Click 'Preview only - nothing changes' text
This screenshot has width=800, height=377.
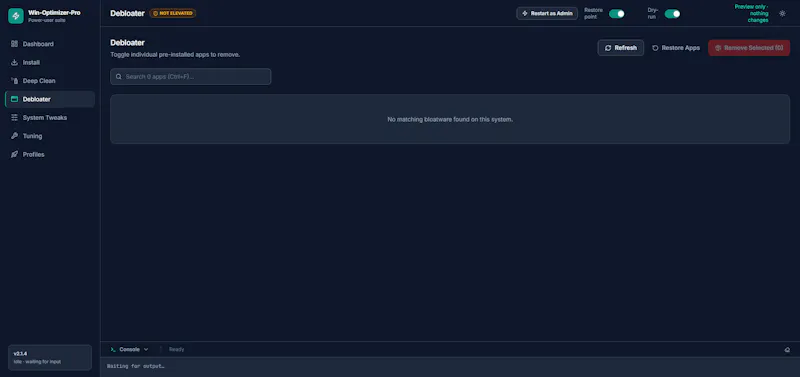752,13
